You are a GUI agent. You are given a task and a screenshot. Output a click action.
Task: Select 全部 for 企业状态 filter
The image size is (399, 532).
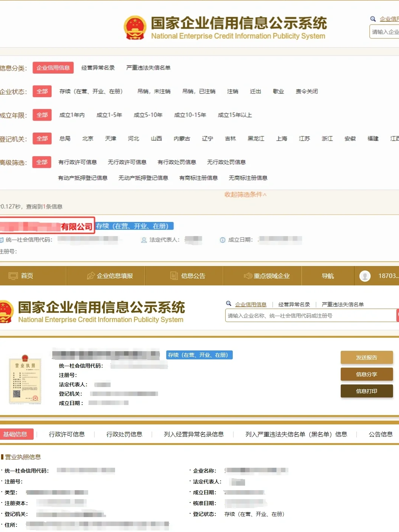point(42,91)
